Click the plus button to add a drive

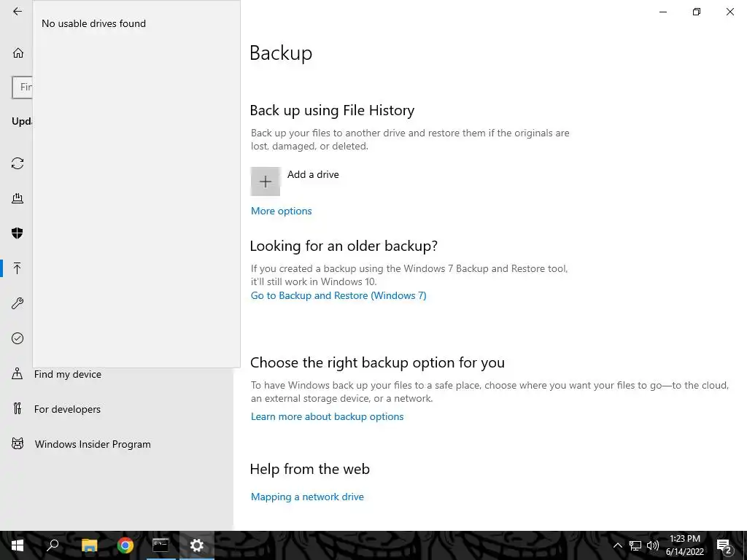pyautogui.click(x=266, y=182)
